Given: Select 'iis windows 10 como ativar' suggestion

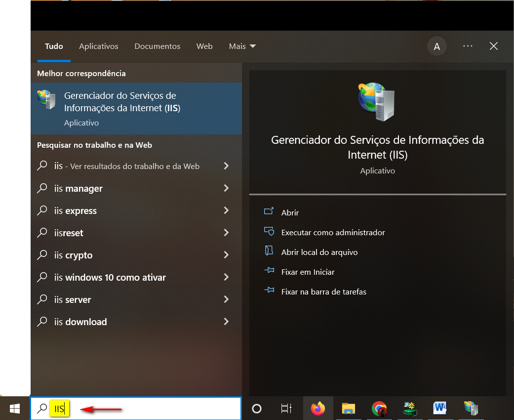Looking at the screenshot, I should 110,277.
